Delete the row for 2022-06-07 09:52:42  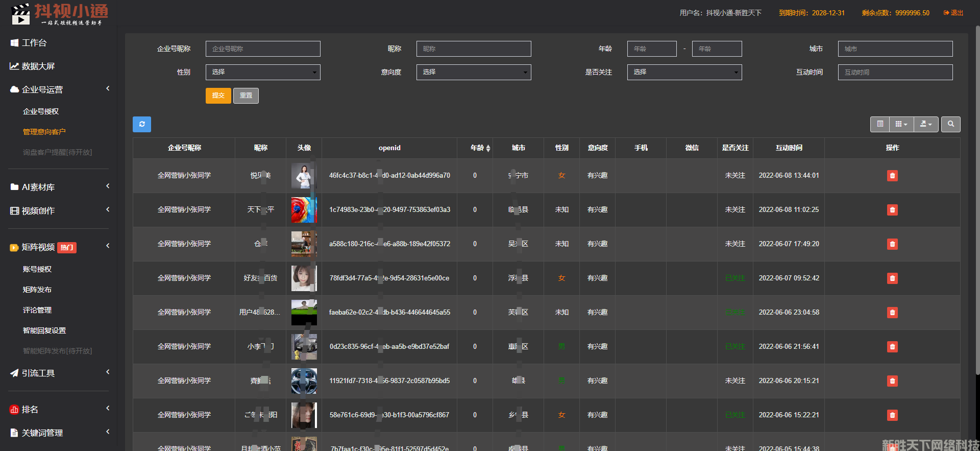892,278
